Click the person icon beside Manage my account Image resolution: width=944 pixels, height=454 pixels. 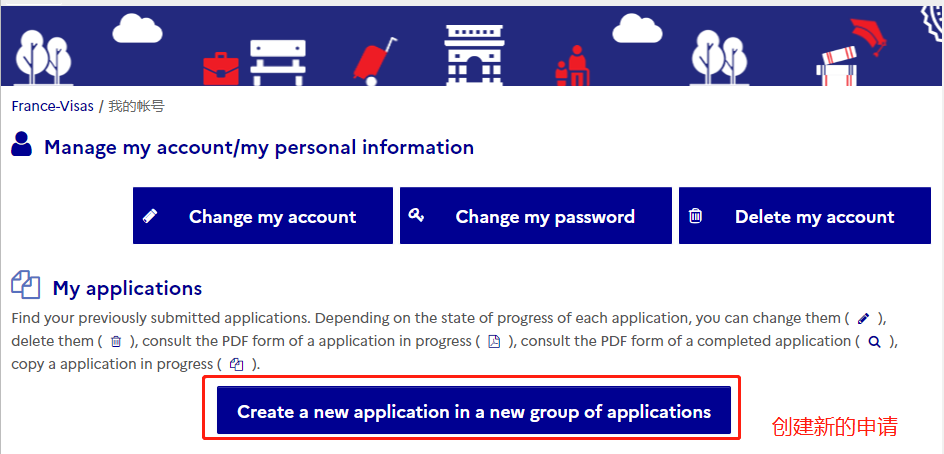[x=22, y=145]
